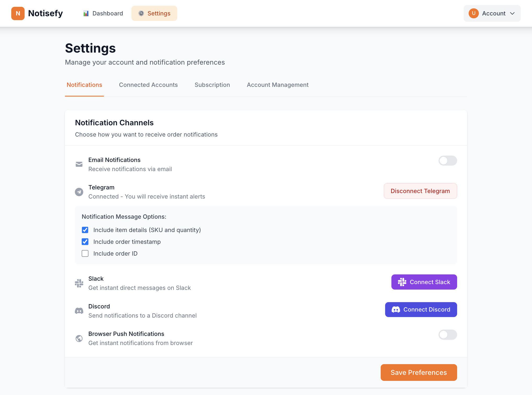
Task: Click the Settings gear icon
Action: [141, 13]
